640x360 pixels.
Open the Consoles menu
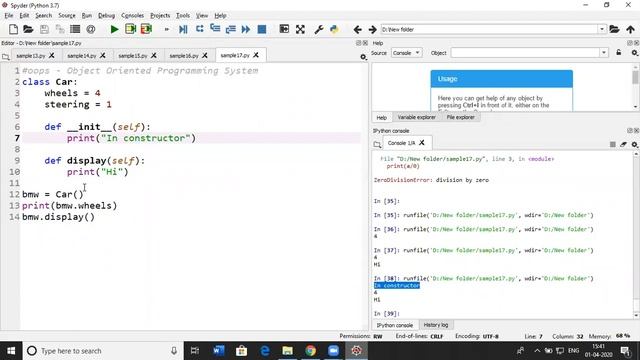coord(133,16)
